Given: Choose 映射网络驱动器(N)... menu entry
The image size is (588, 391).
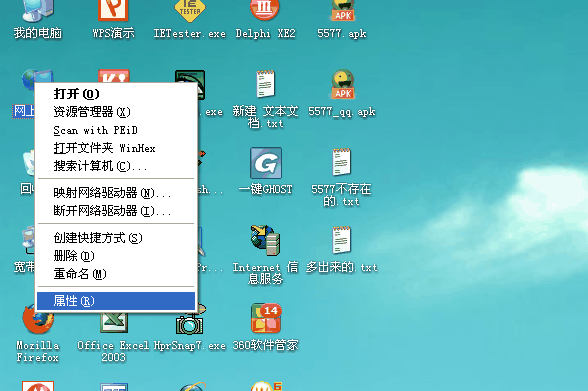Looking at the screenshot, I should [116, 193].
